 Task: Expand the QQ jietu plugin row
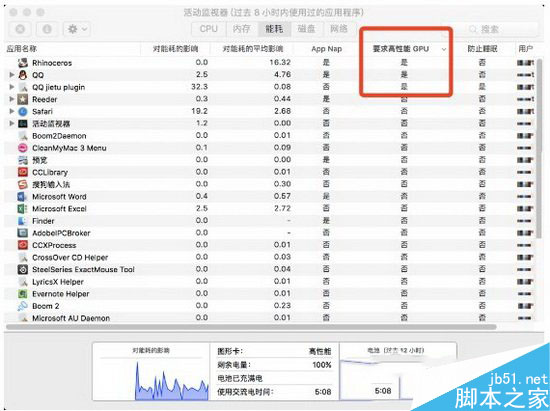(x=12, y=87)
